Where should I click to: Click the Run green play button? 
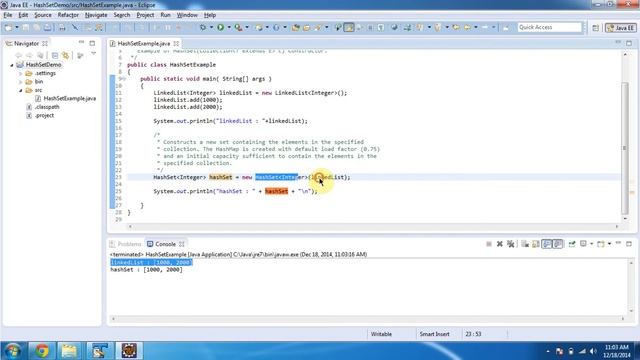(x=220, y=27)
